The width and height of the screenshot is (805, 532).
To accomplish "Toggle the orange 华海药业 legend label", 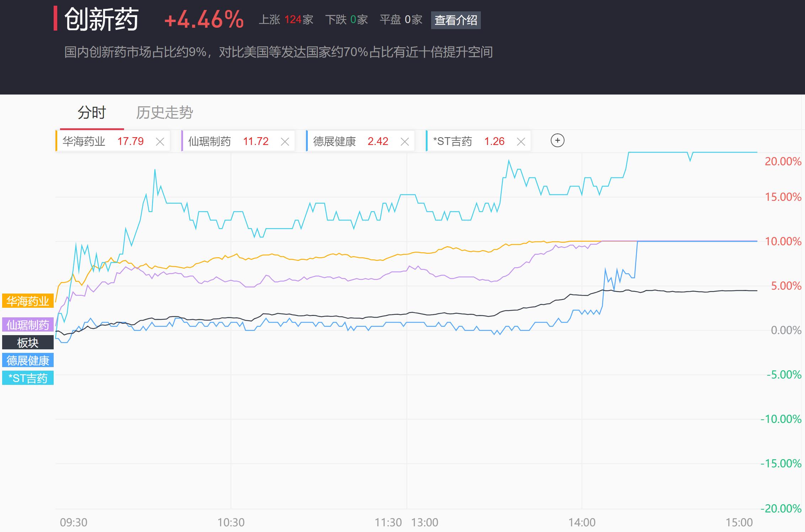I will [28, 301].
